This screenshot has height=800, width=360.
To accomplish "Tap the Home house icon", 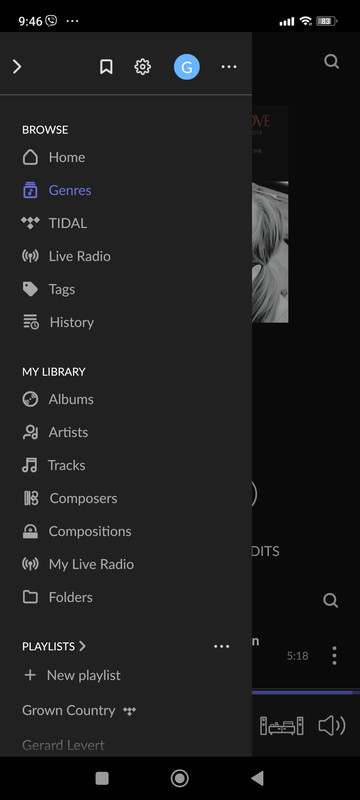I will click(30, 157).
